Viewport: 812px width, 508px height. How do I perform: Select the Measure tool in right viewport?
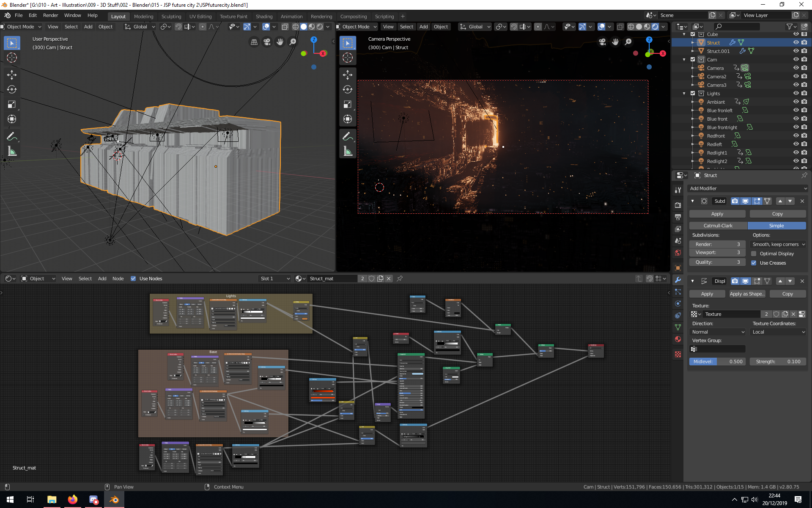pyautogui.click(x=348, y=151)
